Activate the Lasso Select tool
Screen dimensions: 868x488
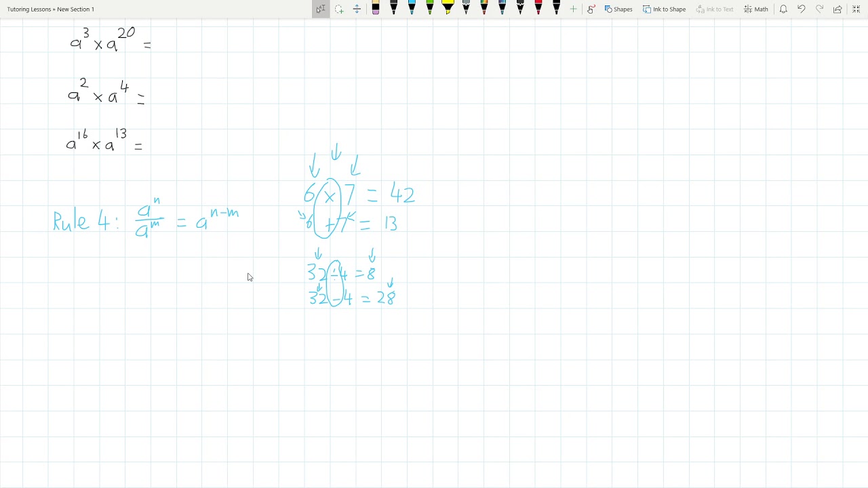click(x=339, y=9)
